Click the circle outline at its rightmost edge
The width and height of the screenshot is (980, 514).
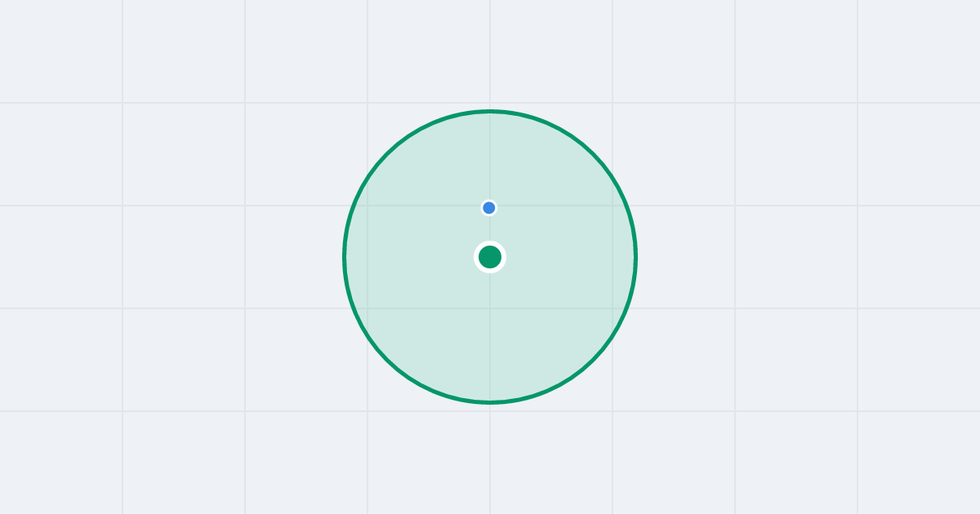tap(635, 257)
